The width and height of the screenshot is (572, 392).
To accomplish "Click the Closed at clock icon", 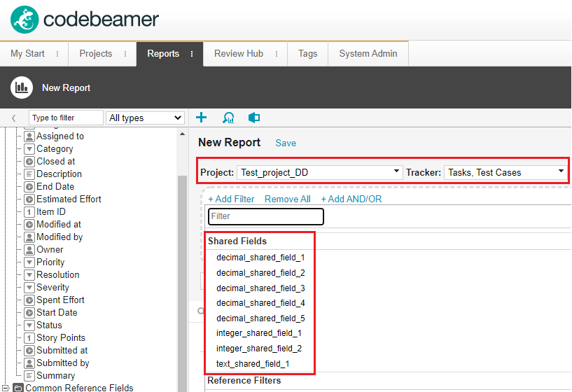I will point(29,162).
